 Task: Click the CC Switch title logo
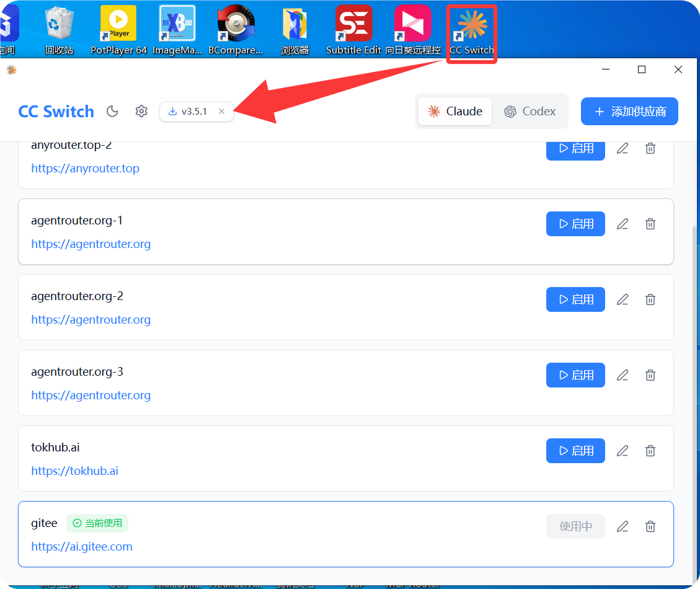pos(56,111)
